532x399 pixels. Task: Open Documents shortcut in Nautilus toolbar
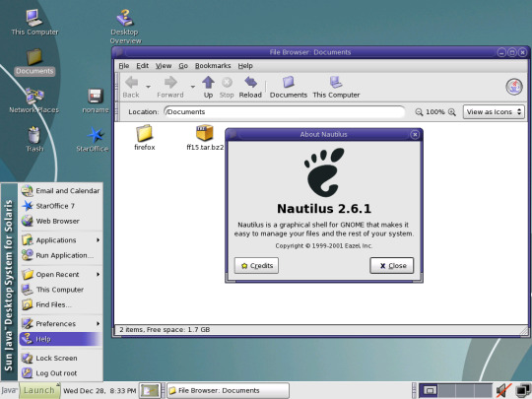tap(289, 88)
